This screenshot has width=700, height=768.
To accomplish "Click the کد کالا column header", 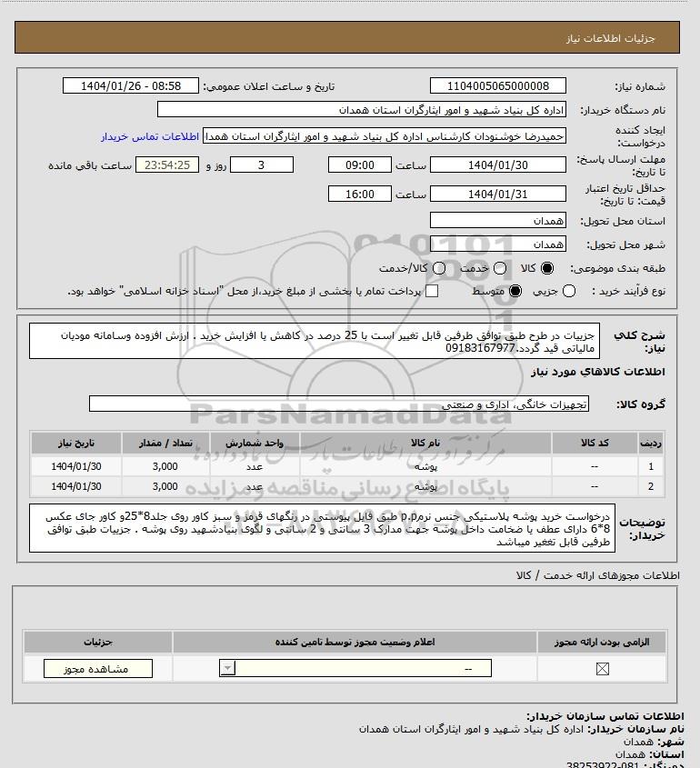I will pyautogui.click(x=595, y=443).
